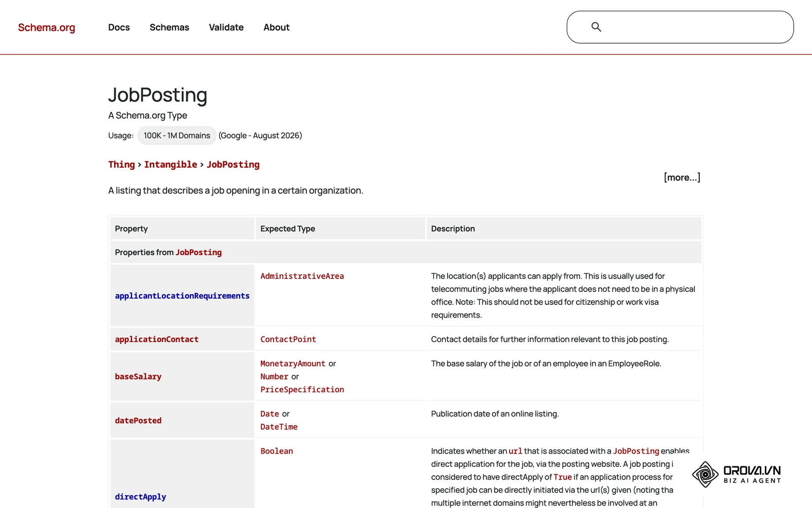
Task: Follow the JobPosting breadcrumb link
Action: pyautogui.click(x=233, y=165)
